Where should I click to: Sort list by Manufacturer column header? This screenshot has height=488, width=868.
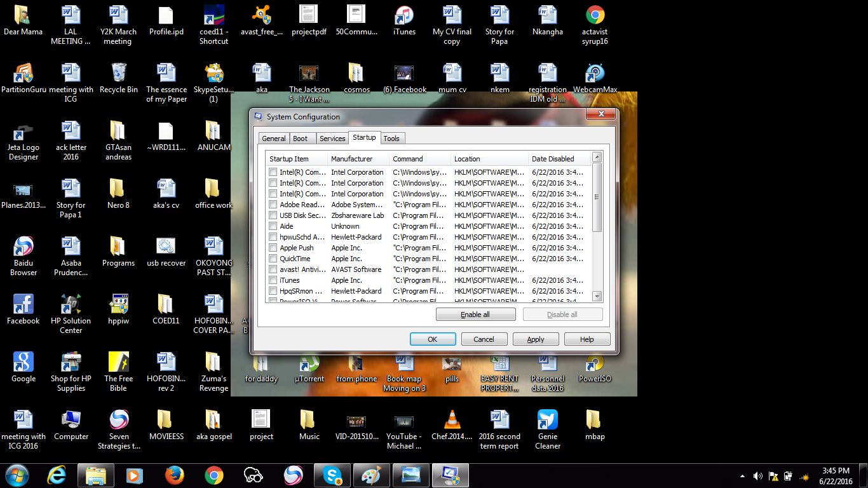pos(358,159)
